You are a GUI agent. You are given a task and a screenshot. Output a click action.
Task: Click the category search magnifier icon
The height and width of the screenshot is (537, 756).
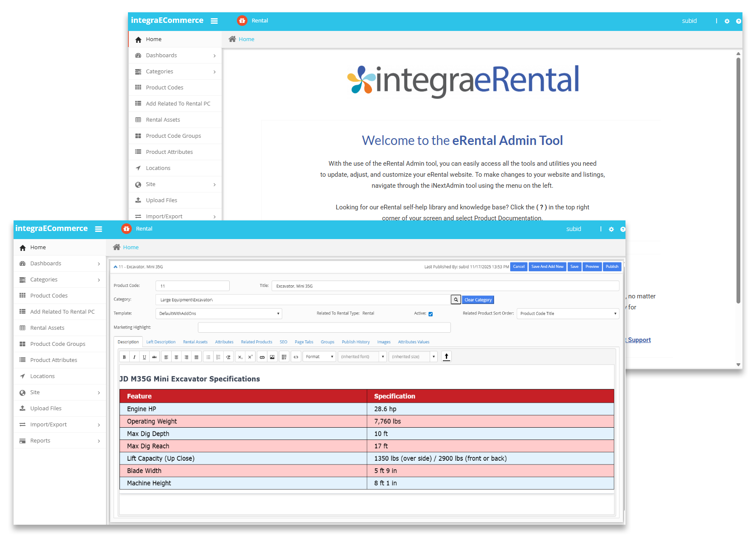click(456, 300)
